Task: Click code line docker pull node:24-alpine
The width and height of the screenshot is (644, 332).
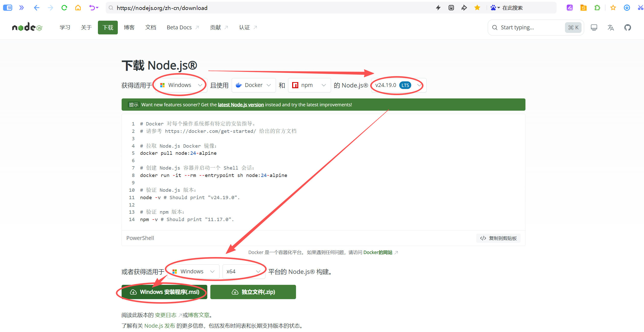Action: coord(178,153)
